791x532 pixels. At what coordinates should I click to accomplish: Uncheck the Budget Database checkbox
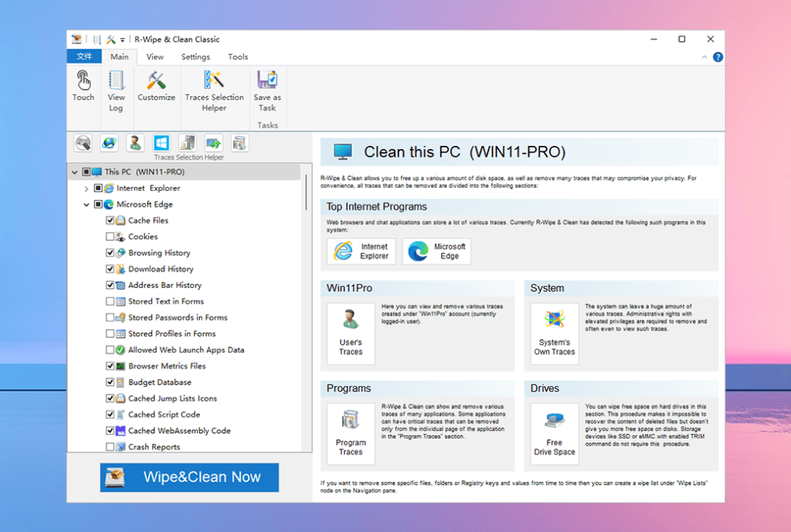point(110,382)
